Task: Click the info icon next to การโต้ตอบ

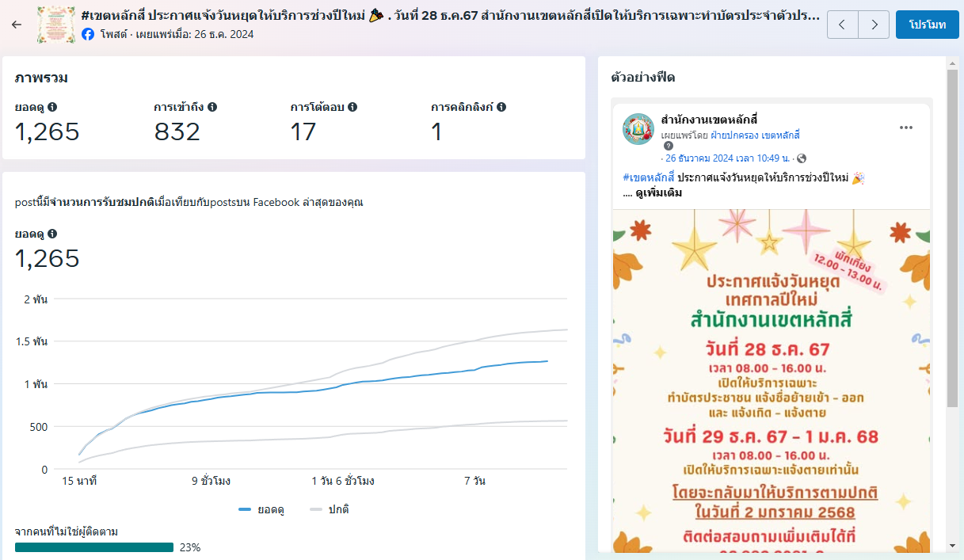Action: point(352,107)
